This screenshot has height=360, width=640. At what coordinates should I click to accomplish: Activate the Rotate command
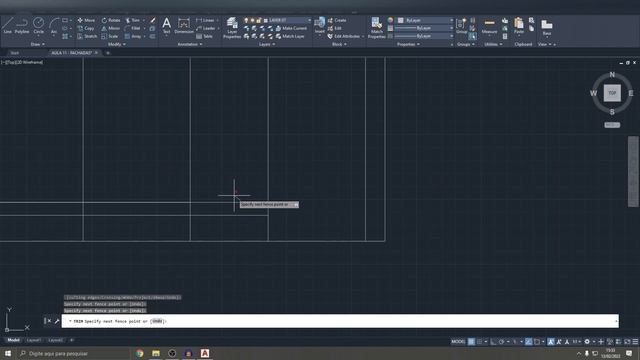point(111,20)
